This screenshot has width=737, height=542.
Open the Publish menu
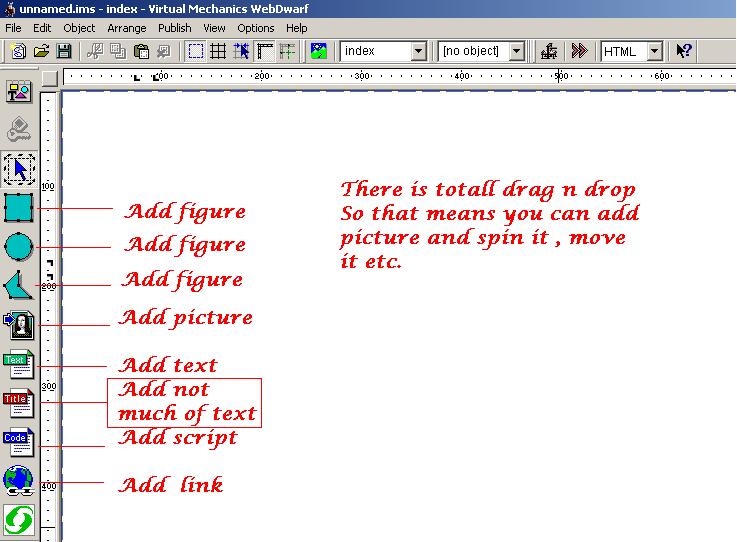click(x=174, y=28)
